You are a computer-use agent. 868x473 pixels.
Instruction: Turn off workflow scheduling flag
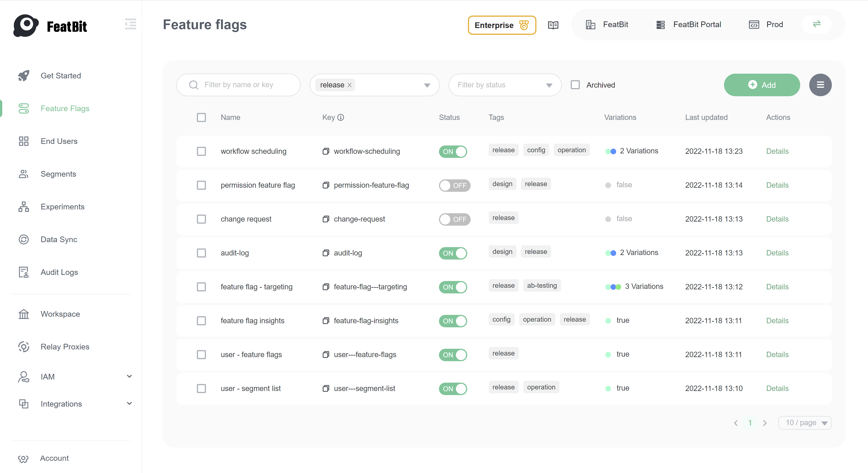pos(453,152)
